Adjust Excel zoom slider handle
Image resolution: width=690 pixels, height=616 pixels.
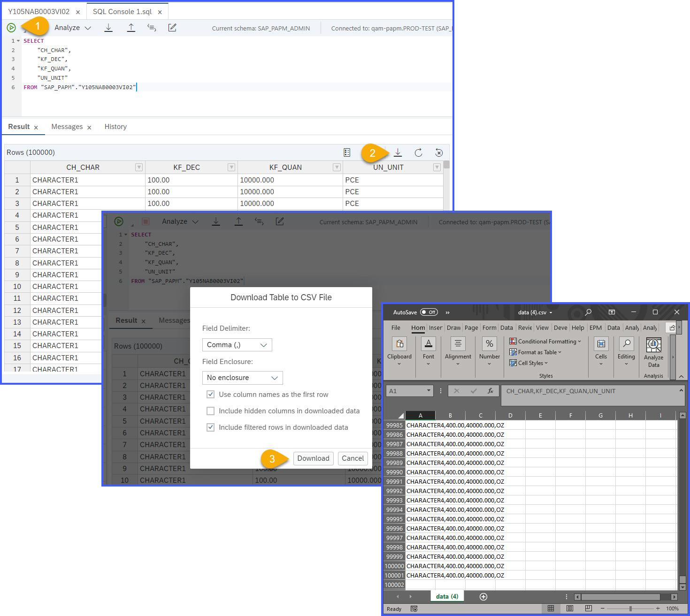coord(630,608)
